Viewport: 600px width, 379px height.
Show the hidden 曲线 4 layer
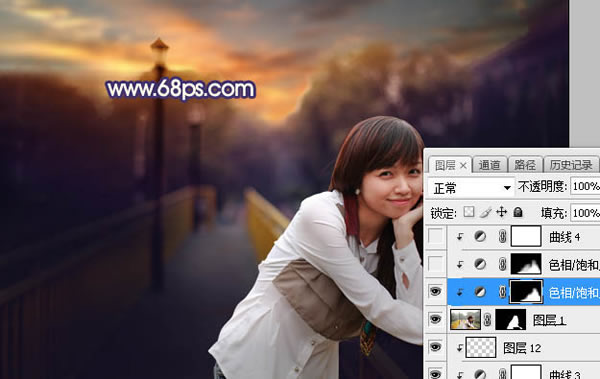click(435, 236)
